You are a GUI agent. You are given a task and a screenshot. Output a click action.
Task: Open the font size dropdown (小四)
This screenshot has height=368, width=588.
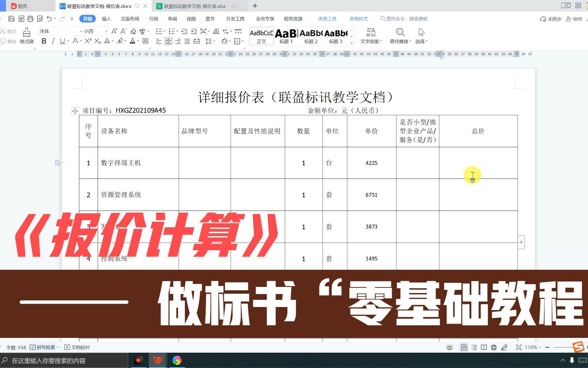106,31
